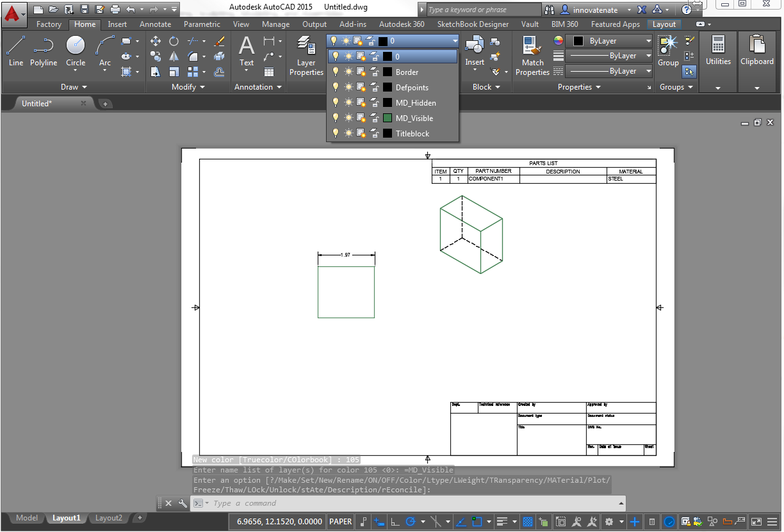Image resolution: width=784 pixels, height=532 pixels.
Task: Insert a Table from Annotation panel
Action: 269,72
